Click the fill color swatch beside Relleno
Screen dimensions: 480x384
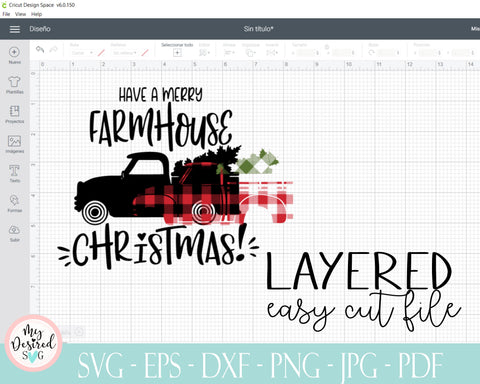click(145, 53)
